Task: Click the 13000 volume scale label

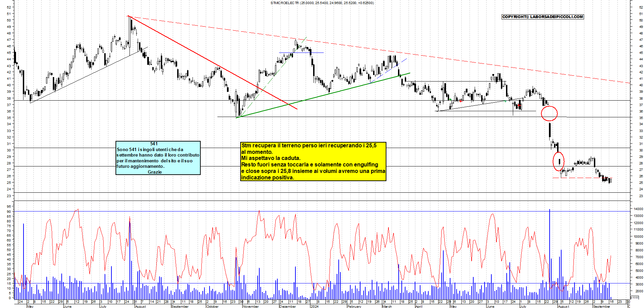Action: (x=638, y=216)
